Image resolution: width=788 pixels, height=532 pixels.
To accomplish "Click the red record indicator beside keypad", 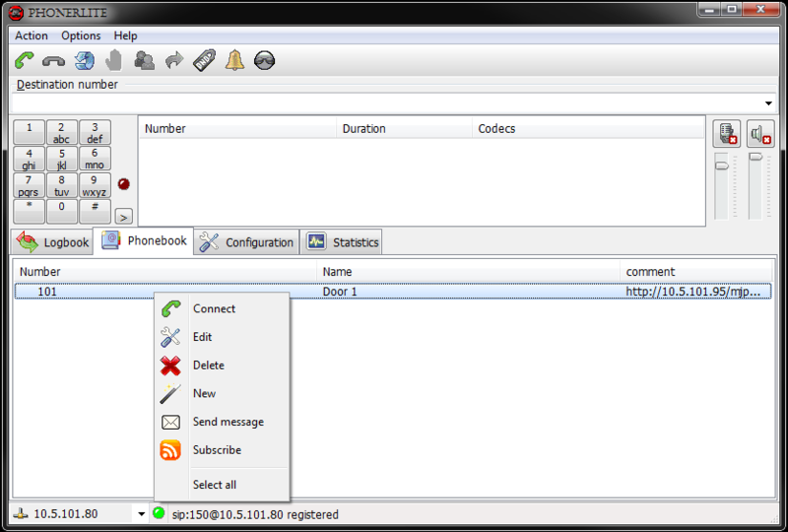I will (x=124, y=184).
